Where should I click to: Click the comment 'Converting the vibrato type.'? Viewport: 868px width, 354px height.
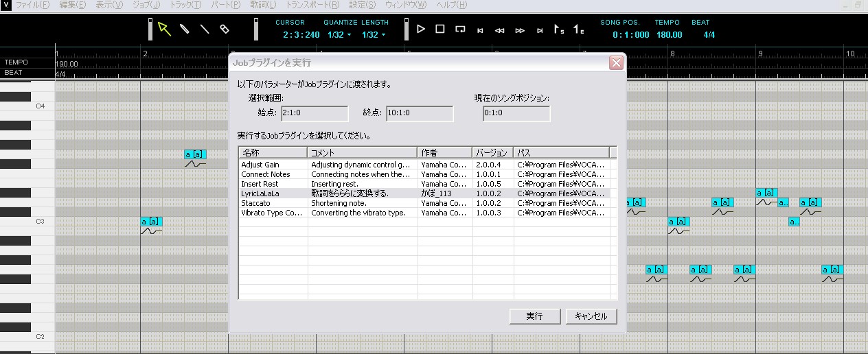(358, 213)
